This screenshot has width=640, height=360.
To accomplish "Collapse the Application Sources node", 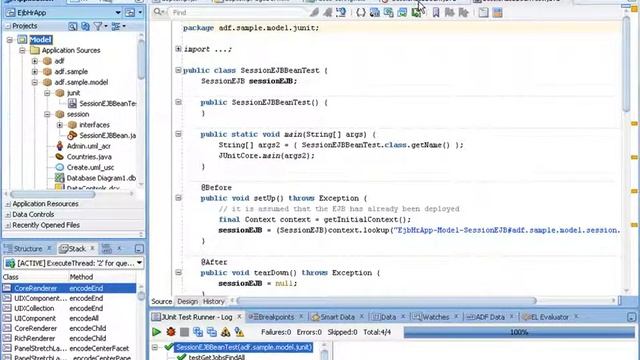I will click(x=22, y=50).
